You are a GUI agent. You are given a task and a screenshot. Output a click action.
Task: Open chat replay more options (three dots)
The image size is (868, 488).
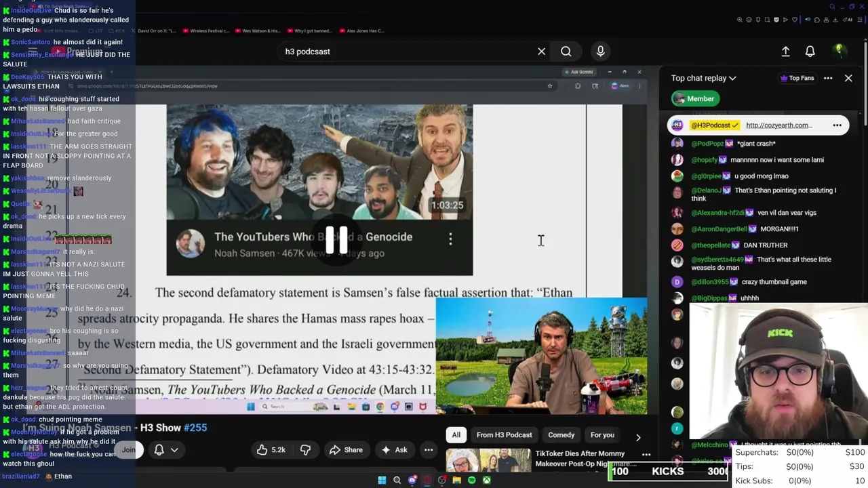(828, 78)
